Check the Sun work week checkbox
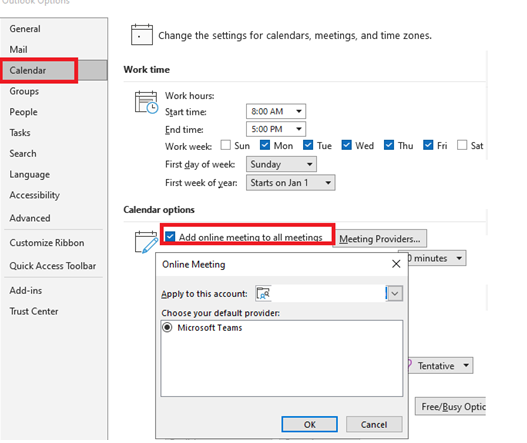Image resolution: width=527 pixels, height=443 pixels. click(226, 145)
